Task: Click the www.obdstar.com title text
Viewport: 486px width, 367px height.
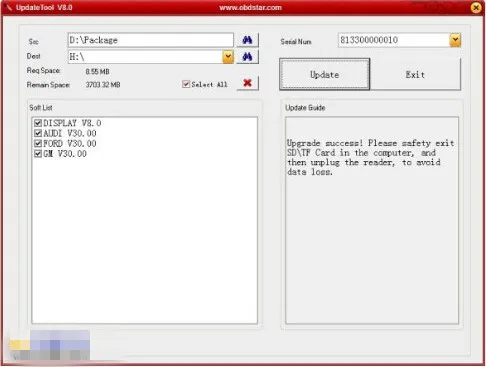Action: click(x=250, y=7)
